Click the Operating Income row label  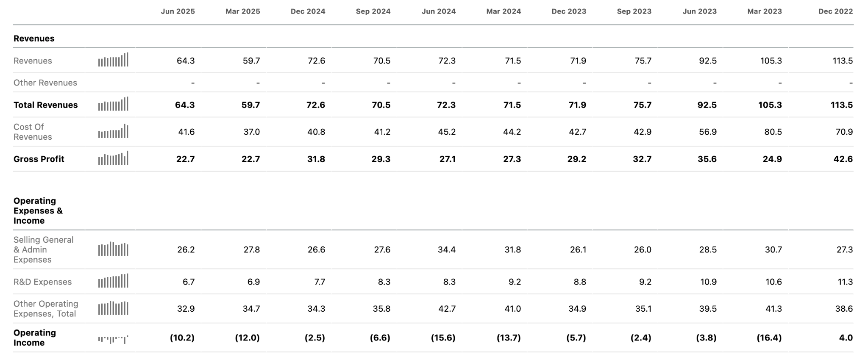point(35,338)
